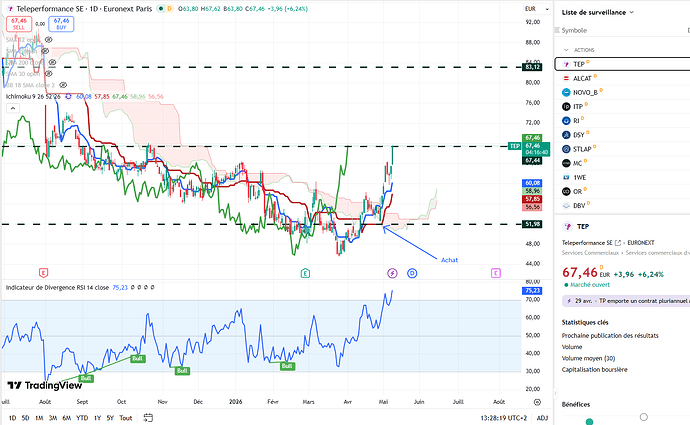Click Volume moyen (30) statistic
Screen dimensions: 690x425
click(588, 358)
